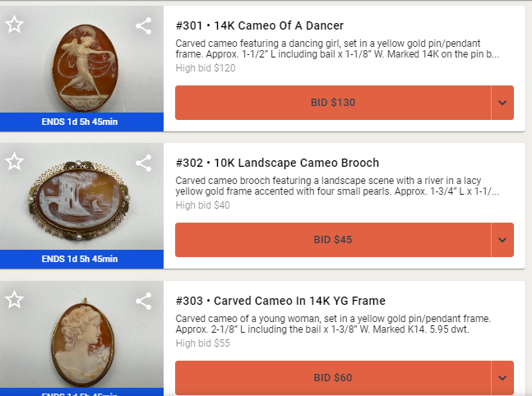Expand bid options beside BID $130
532x396 pixels.
502,103
